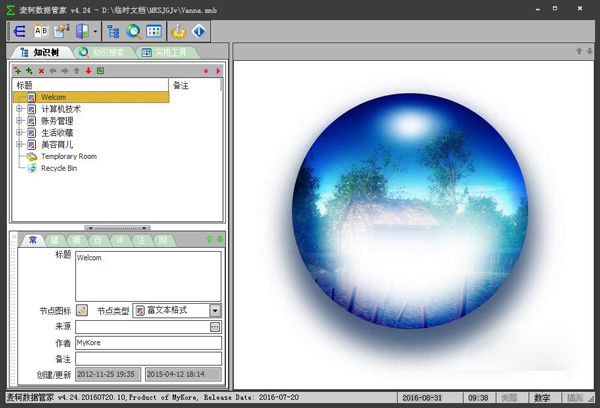Click the magnifier search icon in main toolbar
The height and width of the screenshot is (408, 600).
[133, 31]
